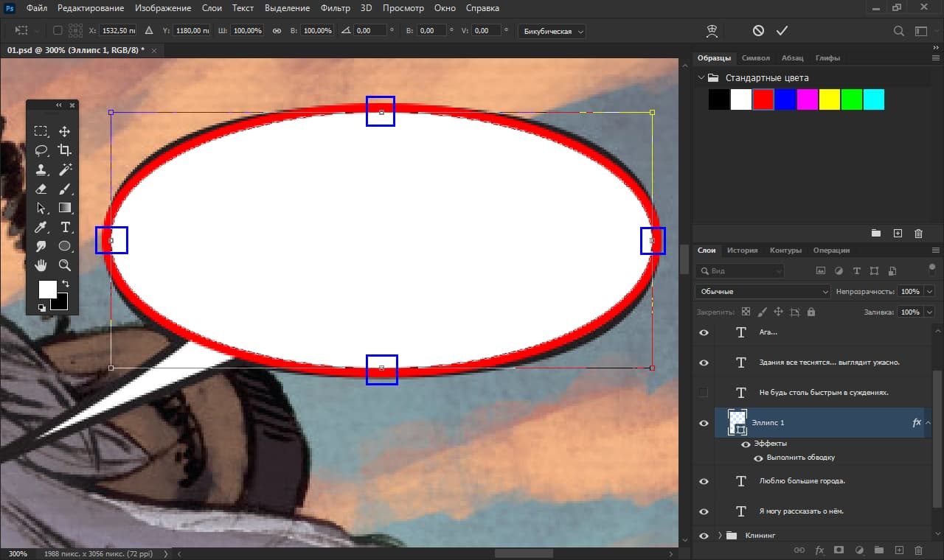Activate the Gradient tool
Screen dimensions: 944x560
tap(65, 208)
